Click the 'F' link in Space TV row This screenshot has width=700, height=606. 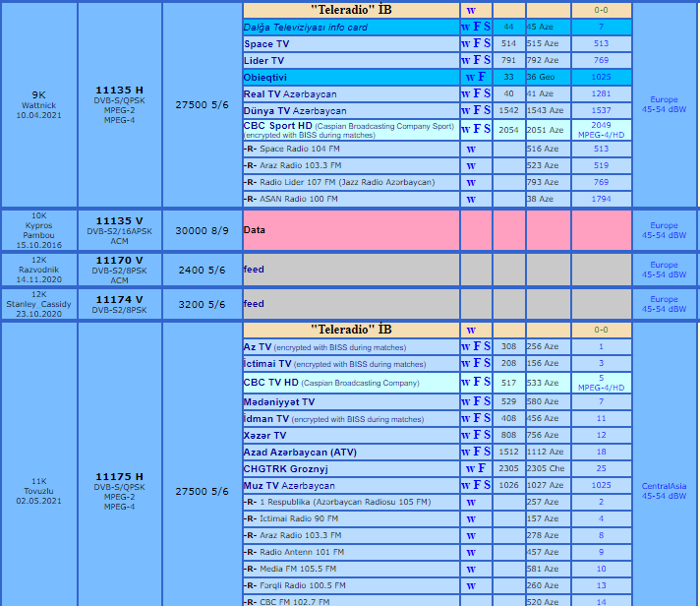(477, 43)
